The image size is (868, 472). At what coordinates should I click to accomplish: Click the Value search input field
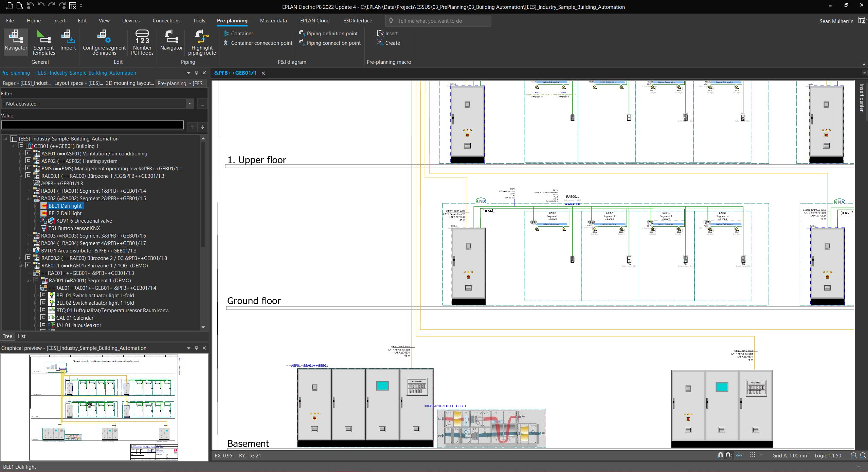point(92,125)
